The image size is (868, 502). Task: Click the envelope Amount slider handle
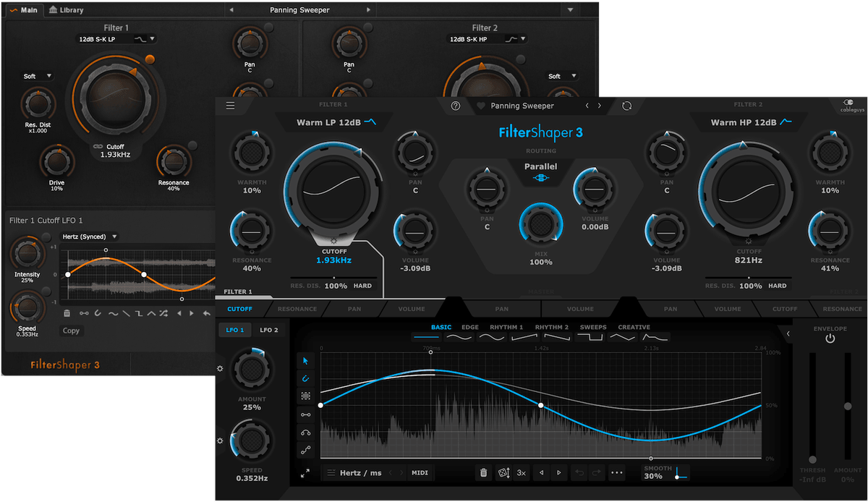(x=848, y=407)
